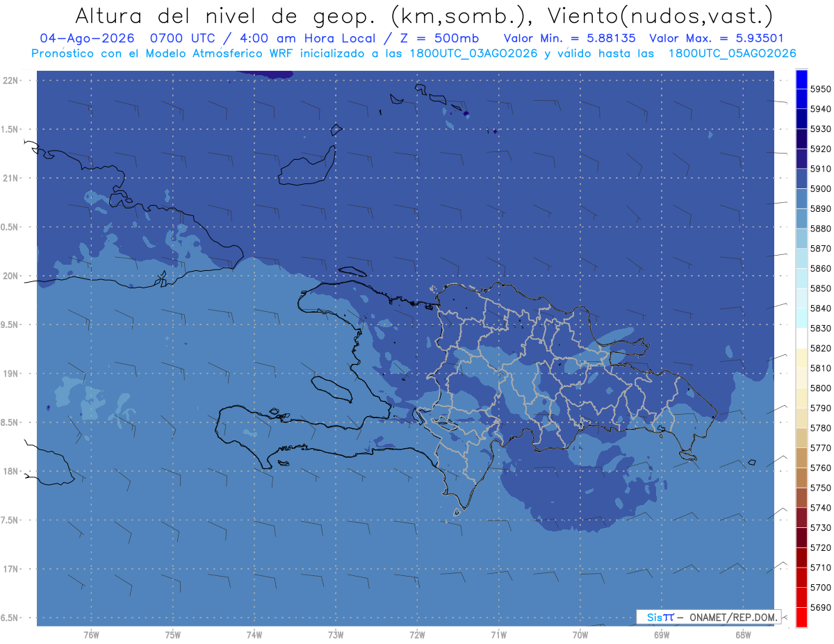834x644 pixels.
Task: Click the 'Valor Min. = 5.88135' readout
Action: pos(570,38)
